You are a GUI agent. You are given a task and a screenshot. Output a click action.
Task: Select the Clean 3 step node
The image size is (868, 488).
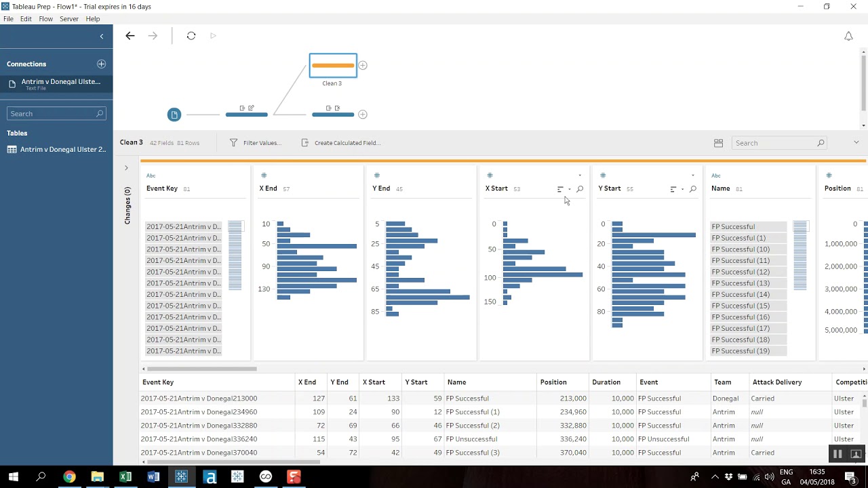click(333, 66)
